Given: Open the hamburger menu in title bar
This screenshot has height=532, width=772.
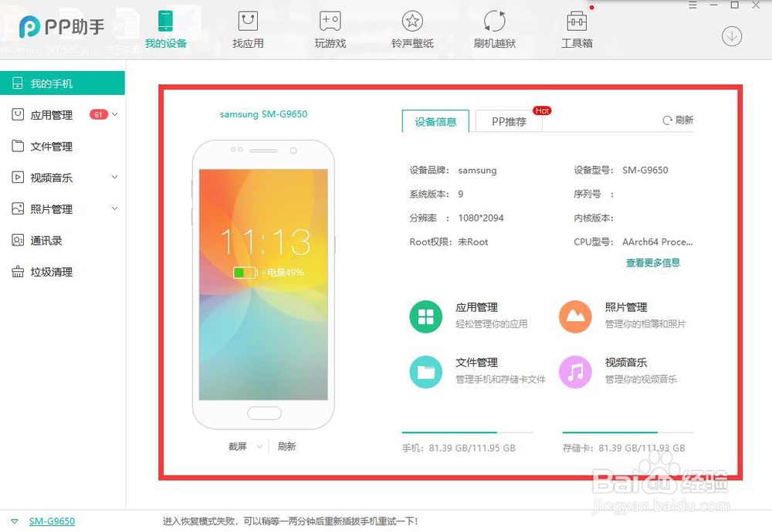Looking at the screenshot, I should point(692,5).
